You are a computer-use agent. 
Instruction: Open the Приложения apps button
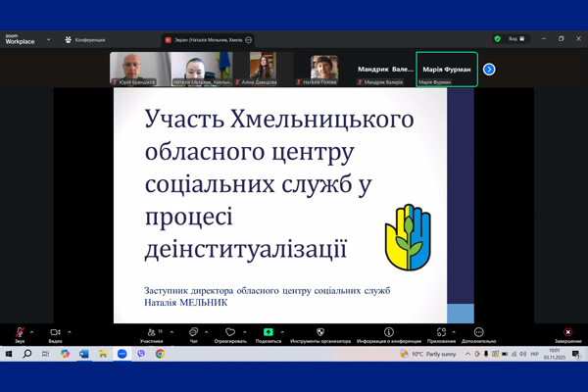point(441,333)
